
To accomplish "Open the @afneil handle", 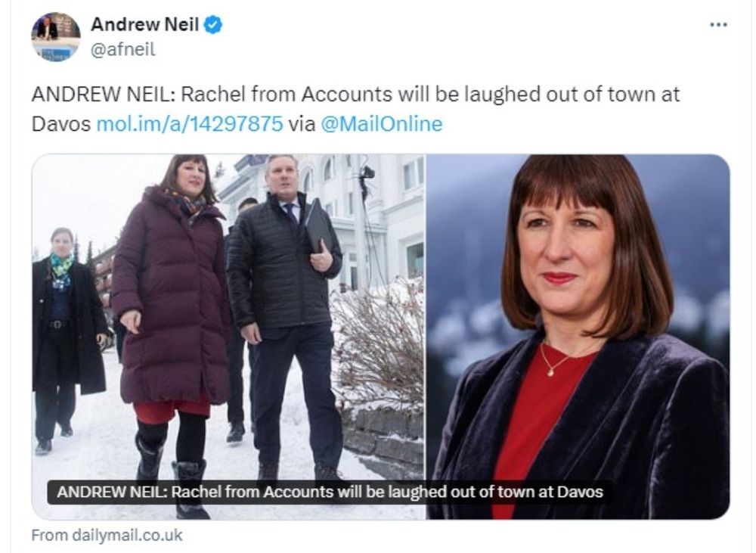I will pyautogui.click(x=123, y=49).
